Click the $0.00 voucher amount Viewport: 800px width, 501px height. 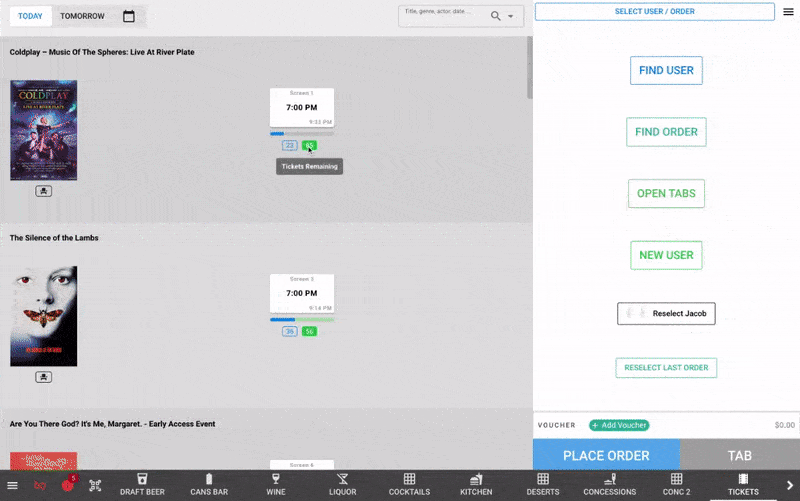[784, 425]
